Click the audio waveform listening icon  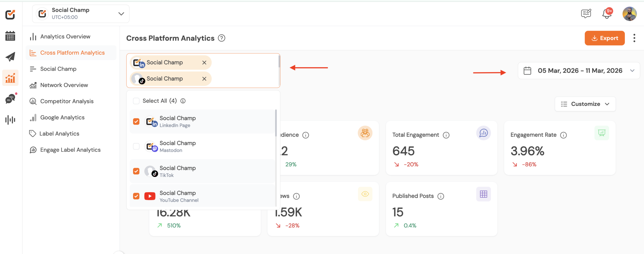(x=10, y=120)
